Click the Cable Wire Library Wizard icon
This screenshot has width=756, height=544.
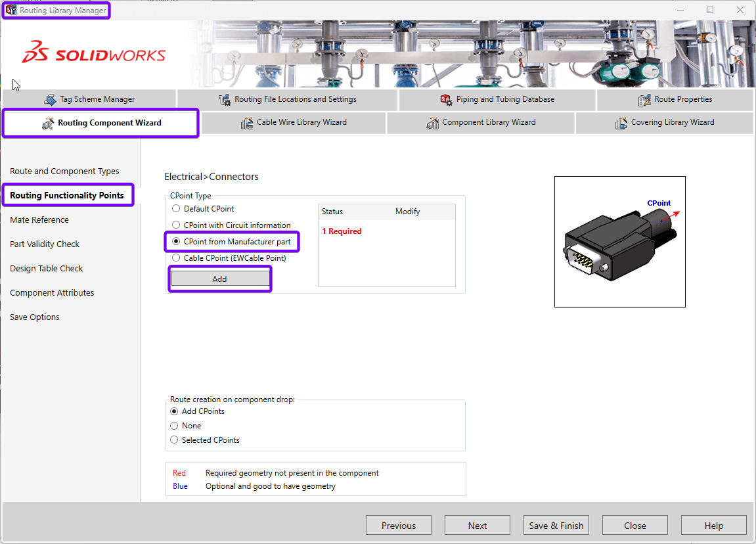[x=247, y=123]
